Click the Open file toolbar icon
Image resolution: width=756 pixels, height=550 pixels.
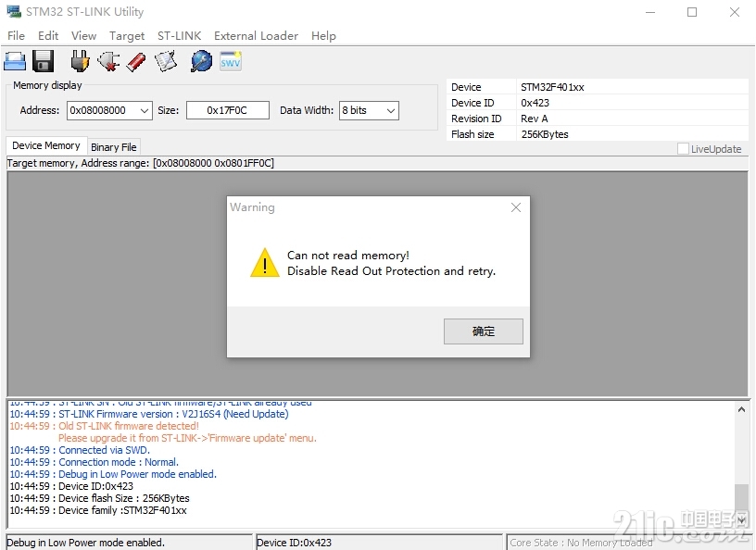pos(15,62)
